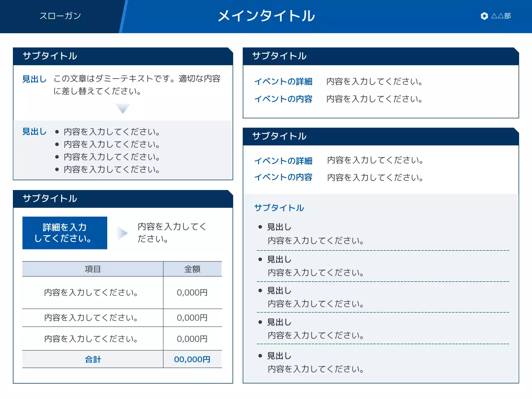Image resolution: width=532 pixels, height=399 pixels.
Task: Click the aperture logo icon beside △△部
Action: pos(484,16)
